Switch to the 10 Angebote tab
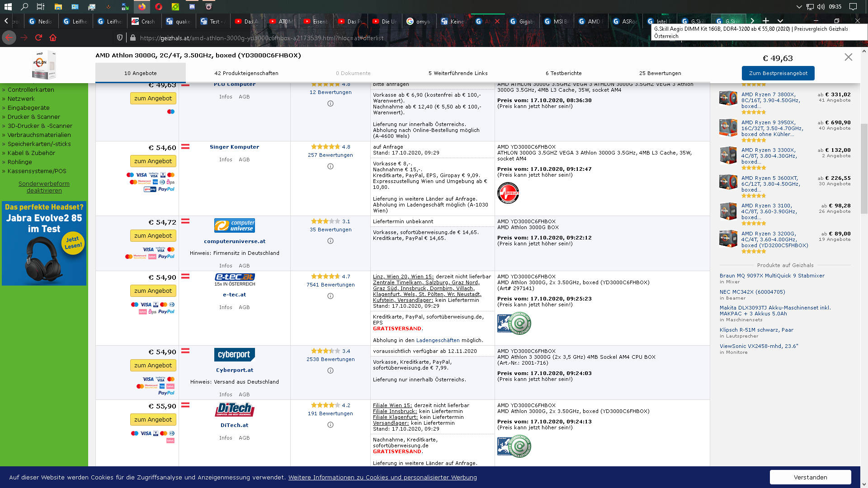The image size is (868, 488). coord(141,73)
